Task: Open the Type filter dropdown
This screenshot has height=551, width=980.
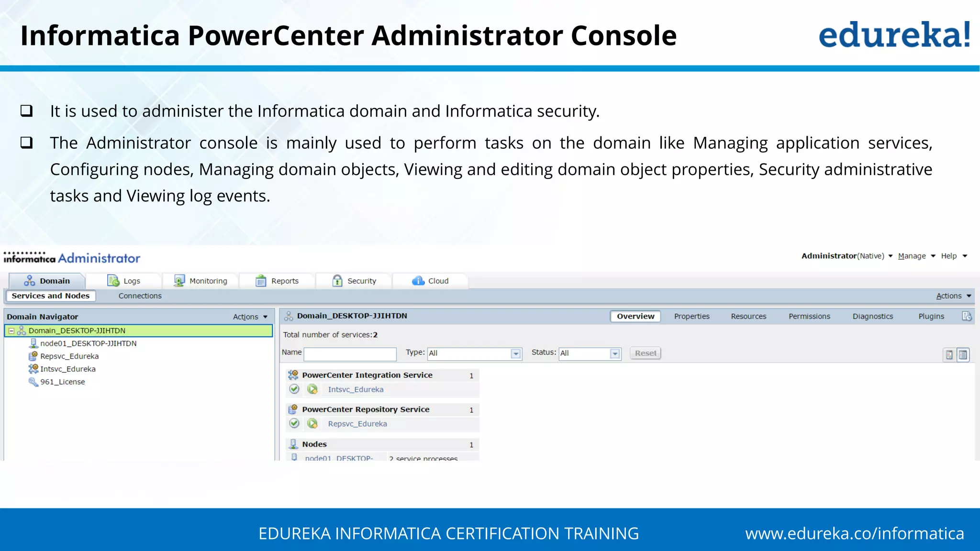Action: (475, 353)
